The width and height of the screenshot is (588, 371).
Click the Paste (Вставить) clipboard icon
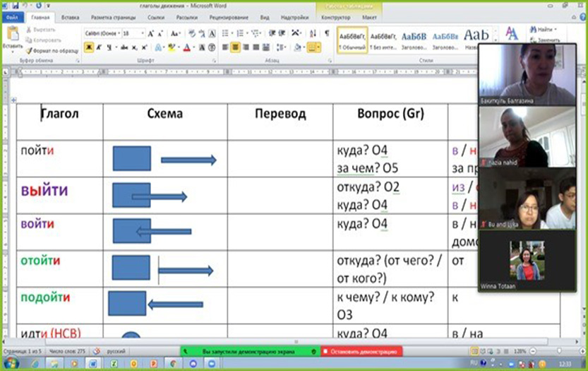click(x=11, y=35)
